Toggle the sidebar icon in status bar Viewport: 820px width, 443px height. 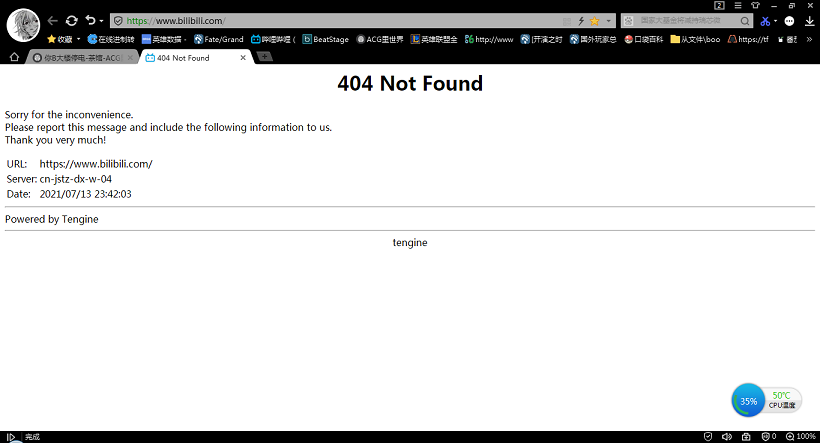[10, 437]
